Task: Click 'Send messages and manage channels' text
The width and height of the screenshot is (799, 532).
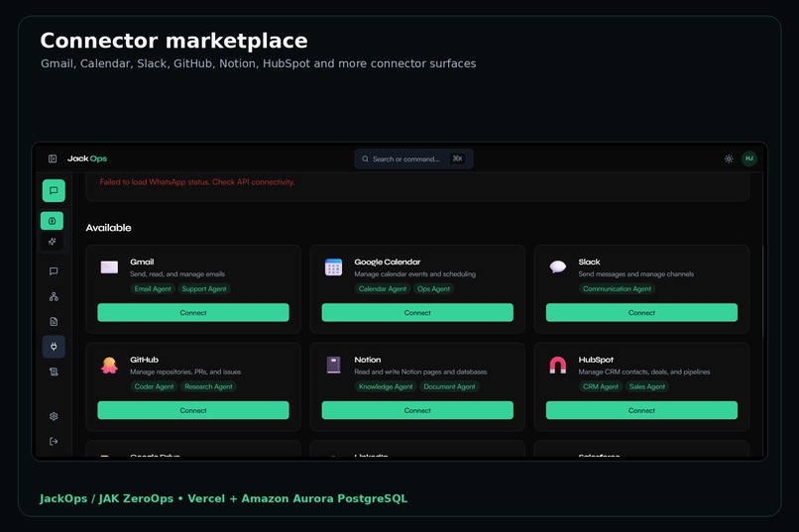Action: pyautogui.click(x=636, y=273)
